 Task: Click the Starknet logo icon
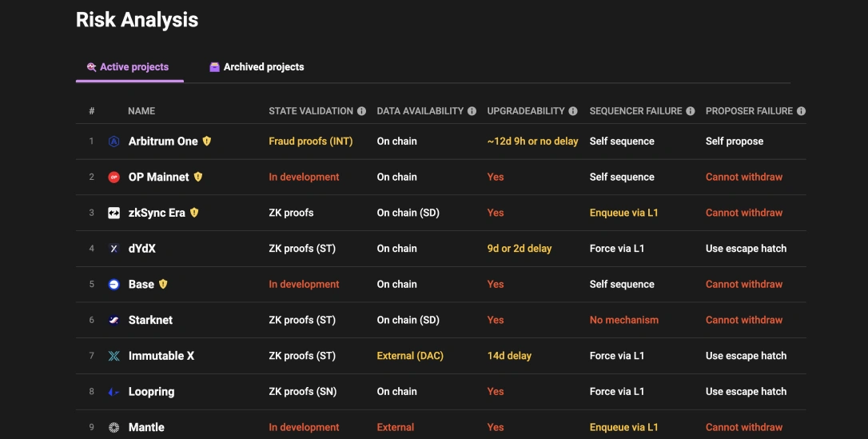[113, 320]
